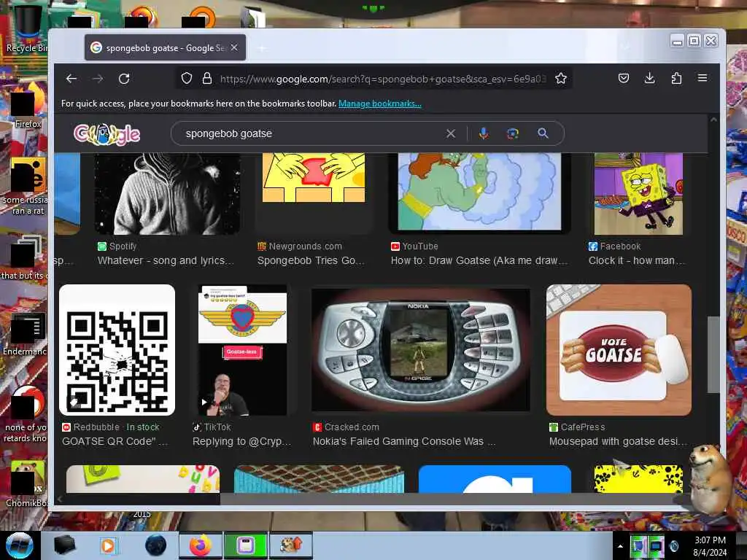Click the 'Replying to @Cryp...' TikTok title
The image size is (747, 560).
pyautogui.click(x=241, y=441)
